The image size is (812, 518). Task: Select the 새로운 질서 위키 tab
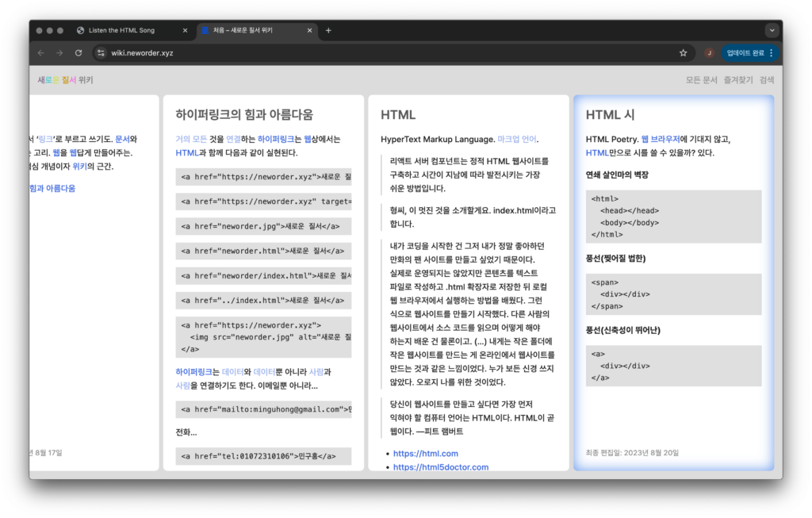pyautogui.click(x=250, y=31)
